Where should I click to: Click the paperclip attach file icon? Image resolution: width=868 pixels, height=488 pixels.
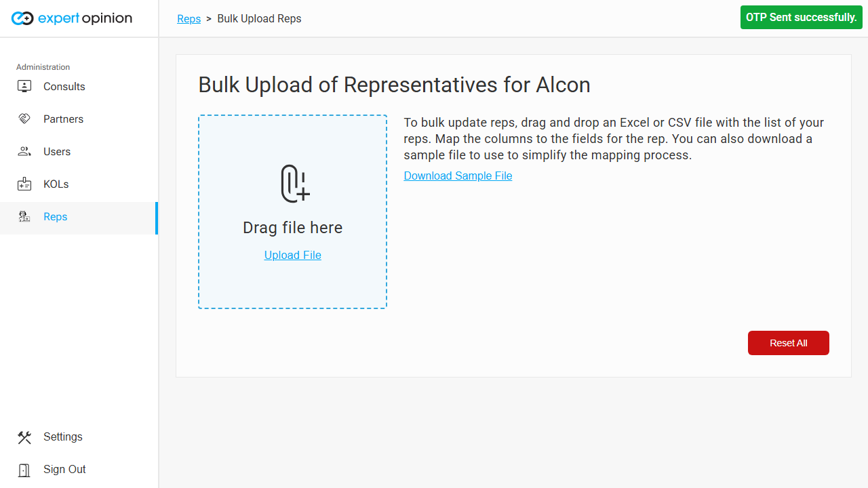[x=295, y=184]
